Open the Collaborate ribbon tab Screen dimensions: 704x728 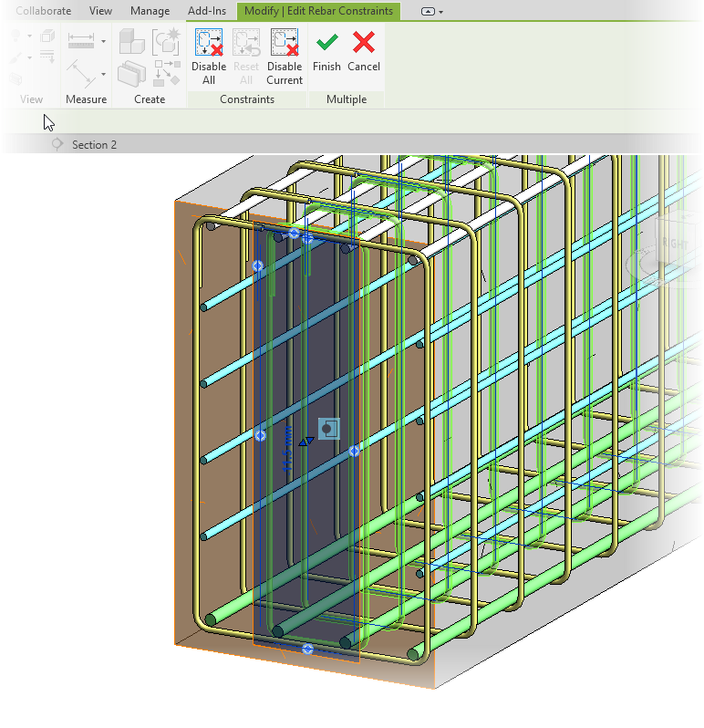coord(43,11)
